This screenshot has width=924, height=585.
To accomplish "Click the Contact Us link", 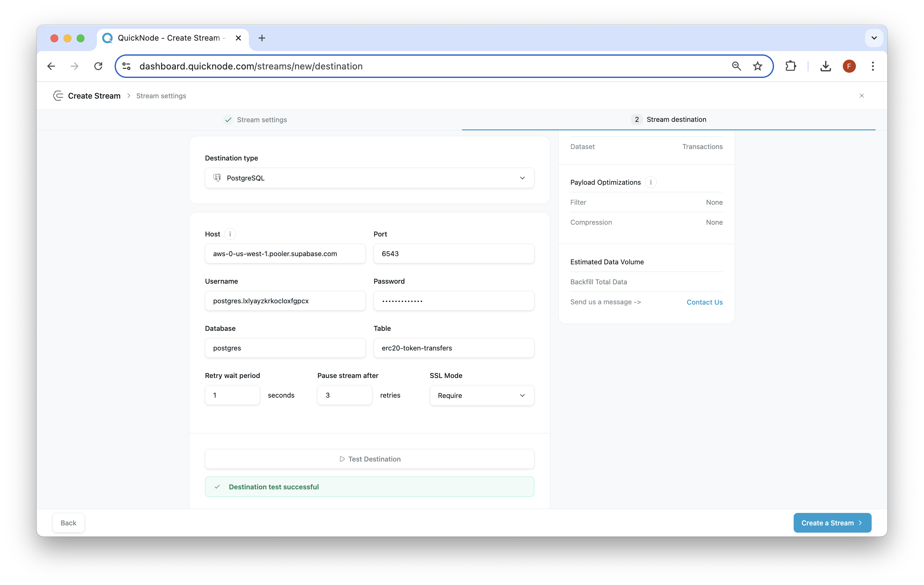I will (704, 302).
